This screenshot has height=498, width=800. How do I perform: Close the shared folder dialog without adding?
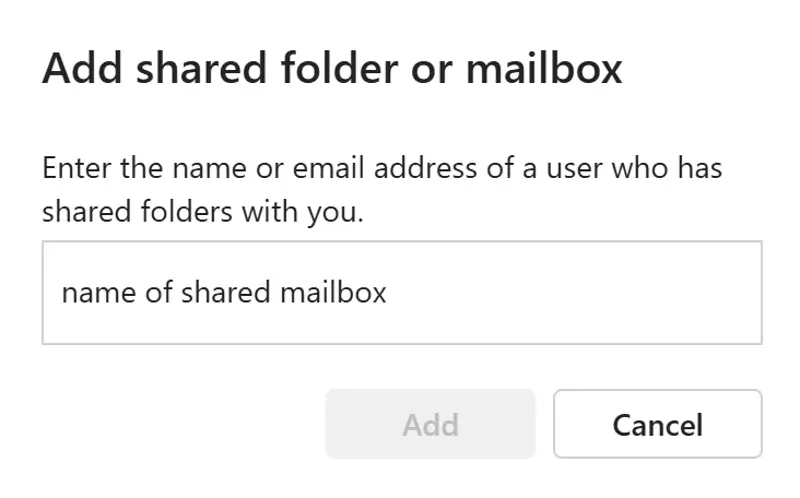point(657,424)
